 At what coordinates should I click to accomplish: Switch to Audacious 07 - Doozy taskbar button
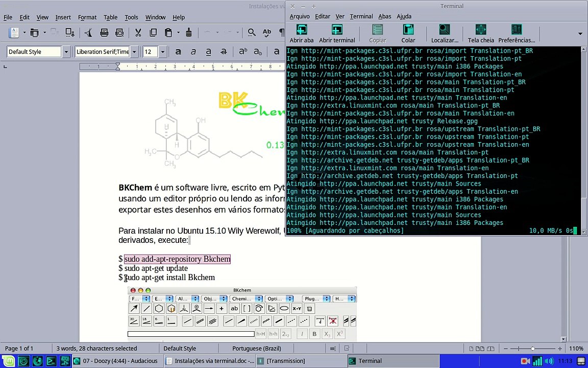(x=117, y=361)
